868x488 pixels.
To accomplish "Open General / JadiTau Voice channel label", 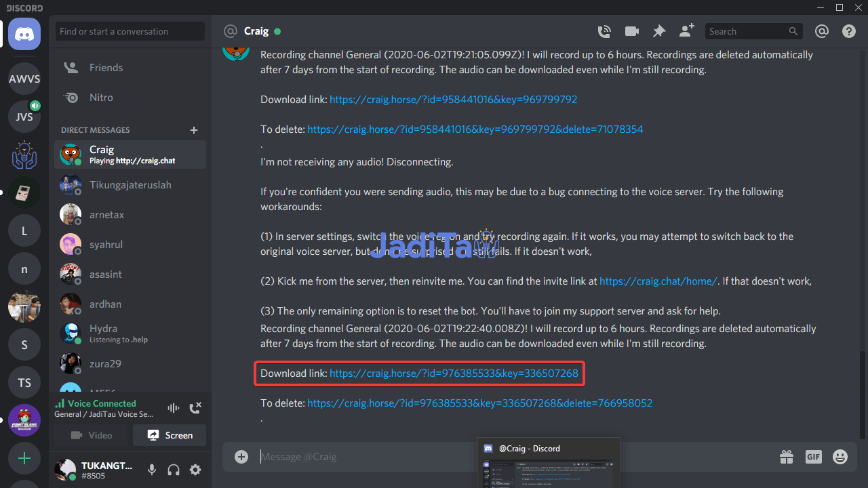I will [104, 414].
